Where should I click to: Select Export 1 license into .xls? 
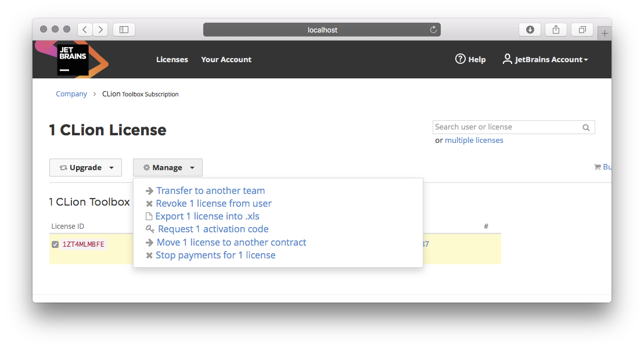tap(207, 216)
